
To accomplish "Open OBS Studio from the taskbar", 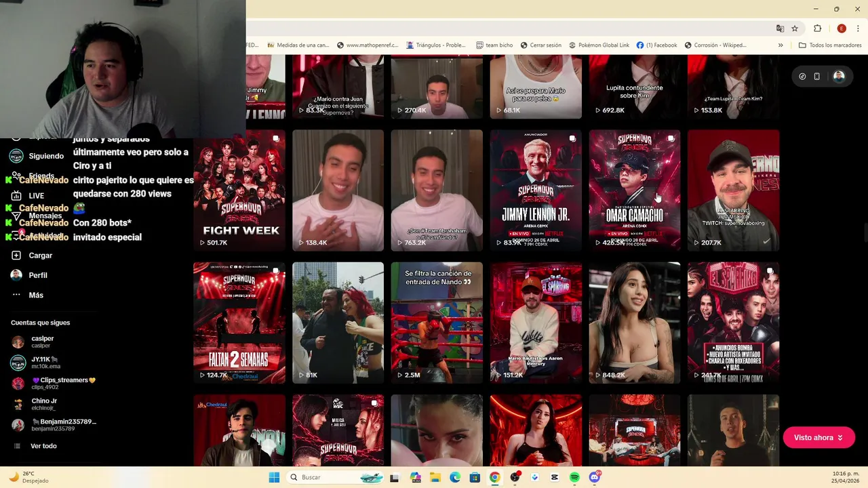I will point(515,477).
